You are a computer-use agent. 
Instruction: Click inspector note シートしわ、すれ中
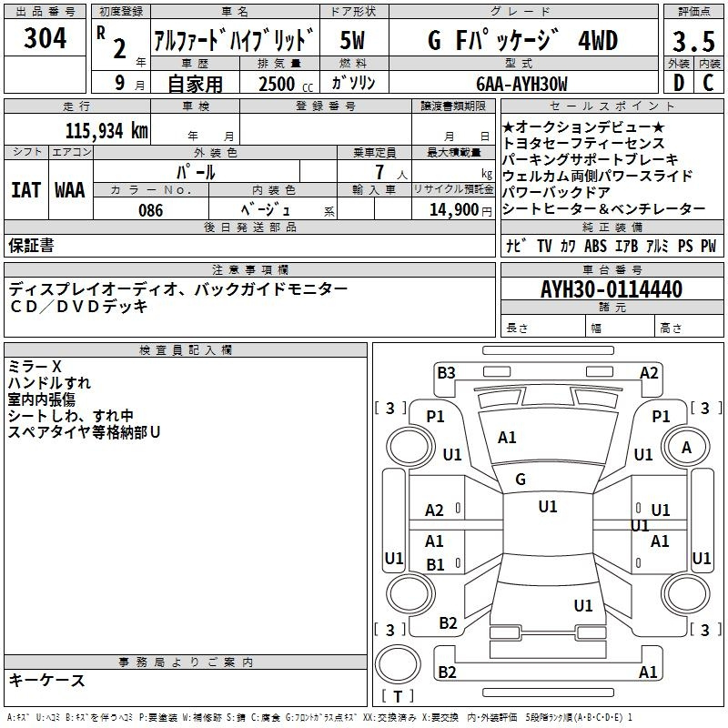click(x=71, y=416)
